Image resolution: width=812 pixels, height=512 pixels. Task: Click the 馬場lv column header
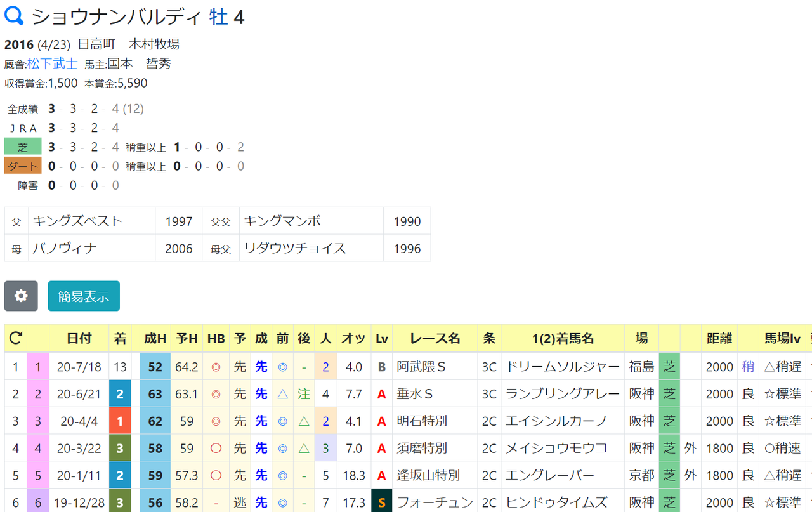click(x=782, y=339)
